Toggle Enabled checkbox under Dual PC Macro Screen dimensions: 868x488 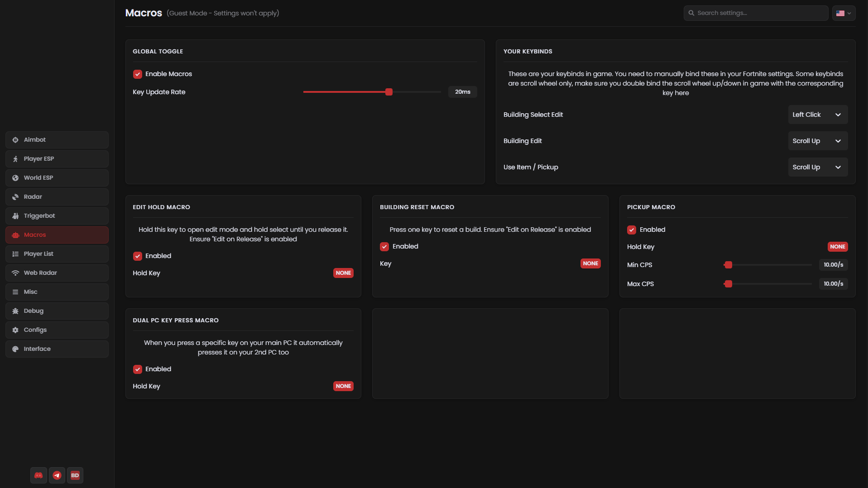pos(138,369)
